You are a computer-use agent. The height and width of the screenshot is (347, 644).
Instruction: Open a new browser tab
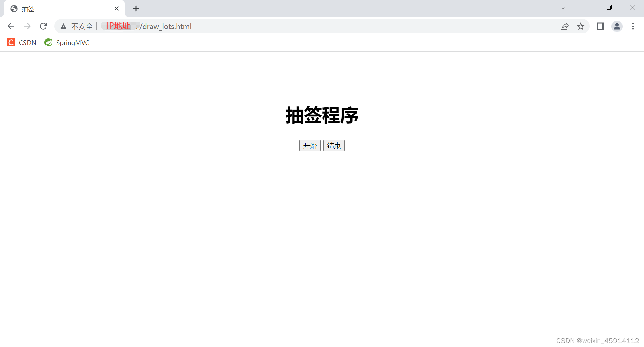[136, 9]
